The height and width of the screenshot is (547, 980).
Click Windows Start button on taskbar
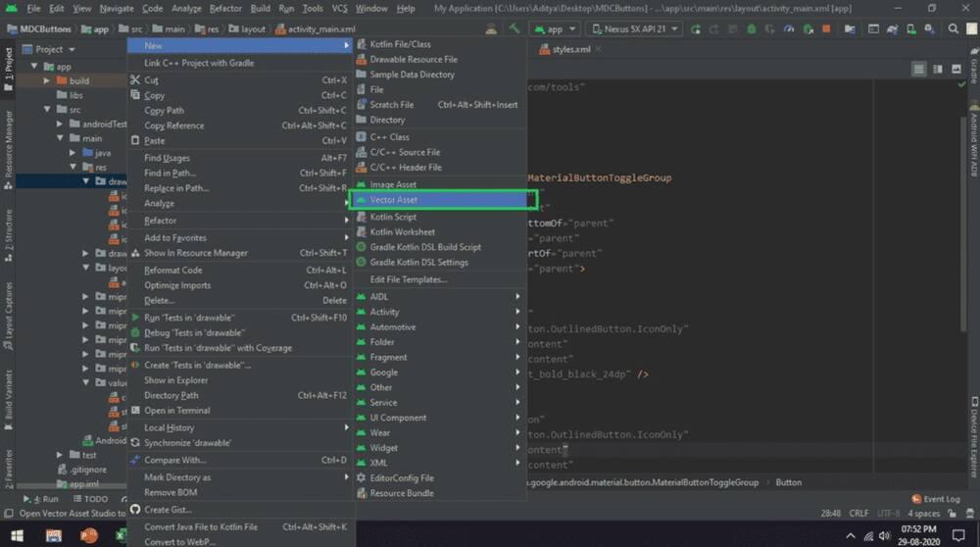click(x=17, y=536)
